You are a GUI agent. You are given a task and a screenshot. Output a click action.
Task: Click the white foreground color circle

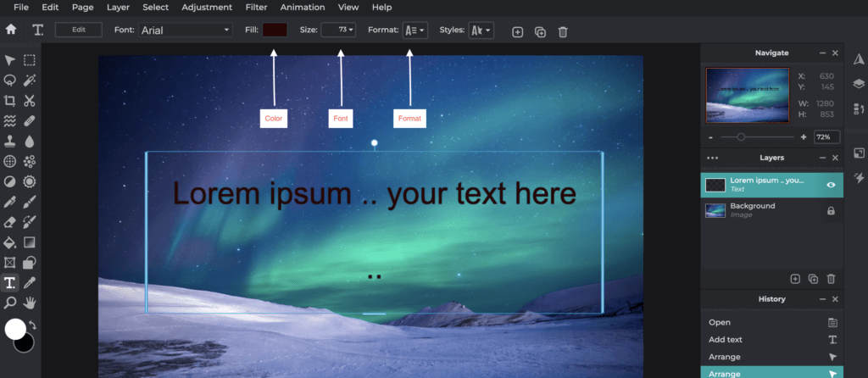point(15,329)
